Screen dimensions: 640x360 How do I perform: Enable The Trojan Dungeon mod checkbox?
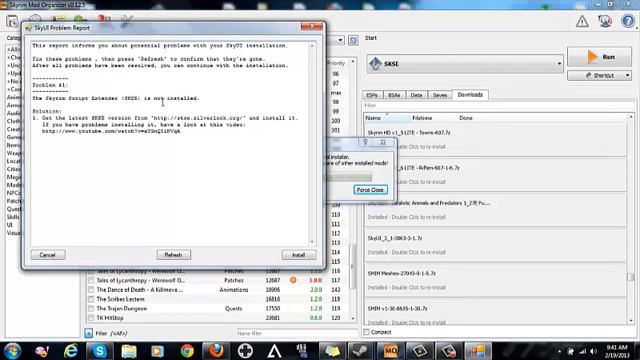coord(91,309)
